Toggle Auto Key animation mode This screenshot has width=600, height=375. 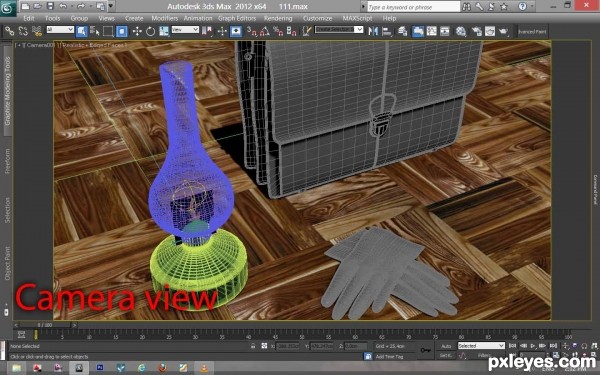tap(446, 346)
